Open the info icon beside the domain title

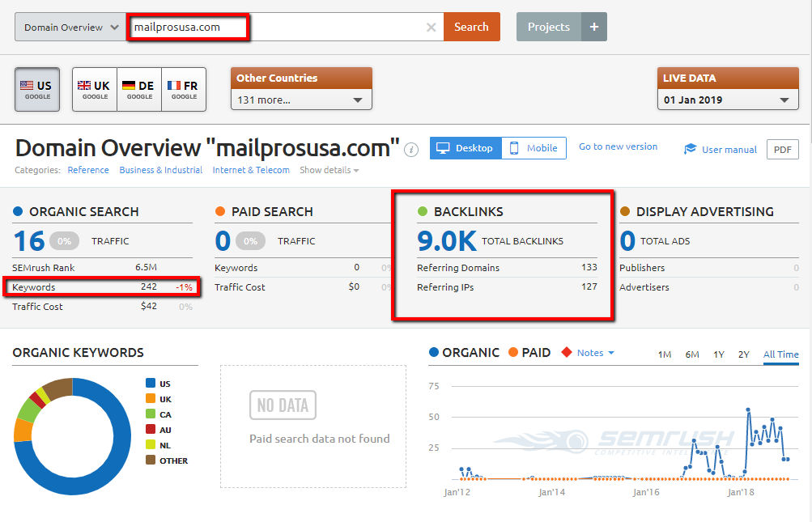pyautogui.click(x=411, y=151)
